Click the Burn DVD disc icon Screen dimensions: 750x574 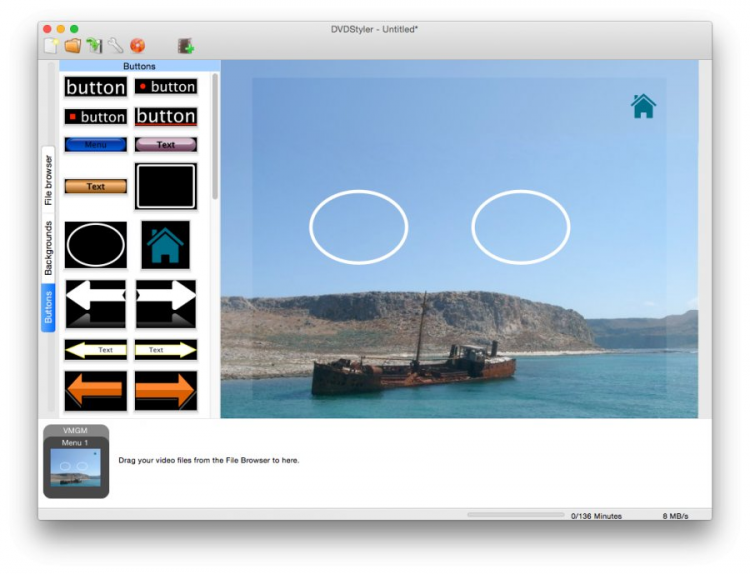pos(137,46)
